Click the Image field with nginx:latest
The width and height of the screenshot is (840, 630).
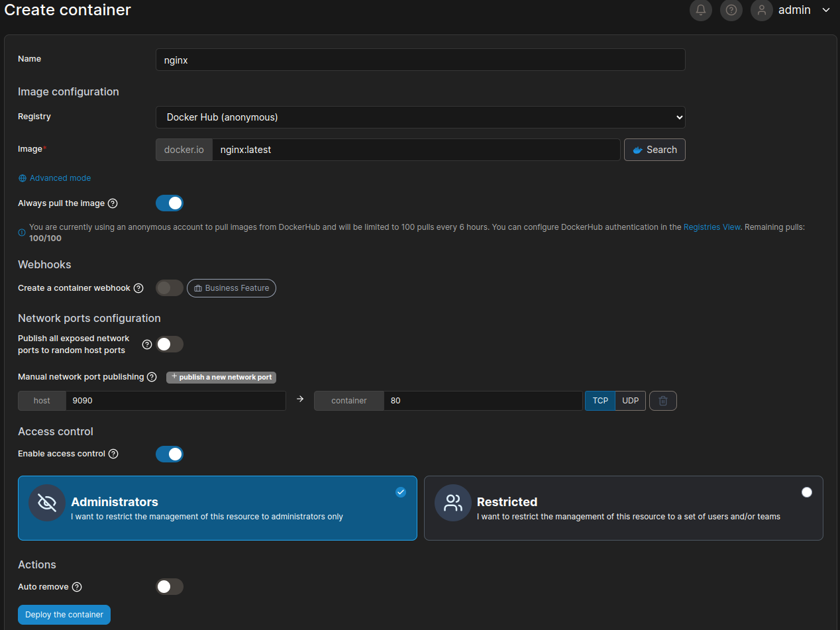pos(416,150)
